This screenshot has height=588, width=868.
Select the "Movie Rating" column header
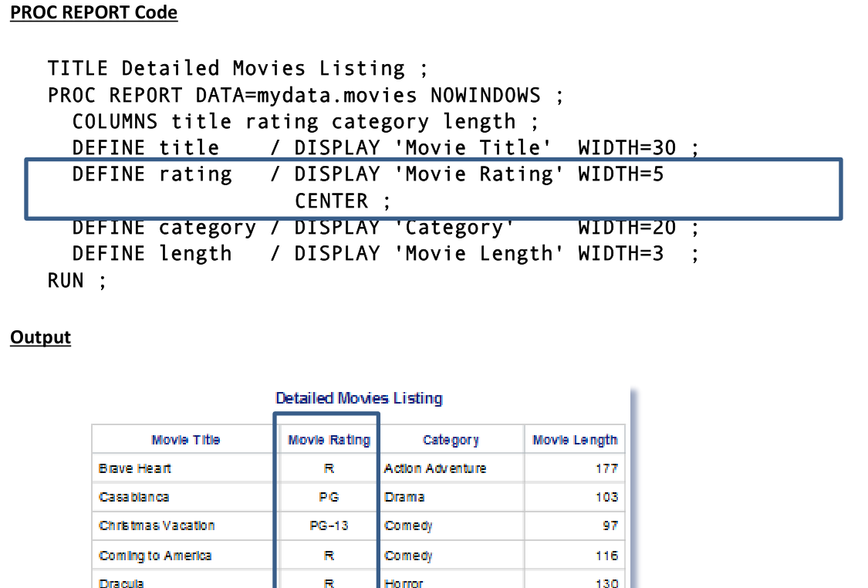[329, 440]
